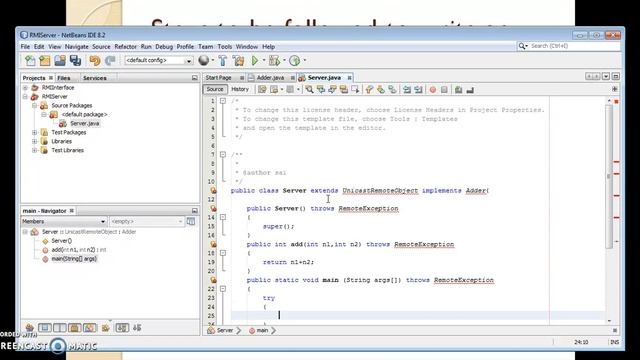Expand the Test Libraries node
The height and width of the screenshot is (360, 640).
(x=35, y=151)
